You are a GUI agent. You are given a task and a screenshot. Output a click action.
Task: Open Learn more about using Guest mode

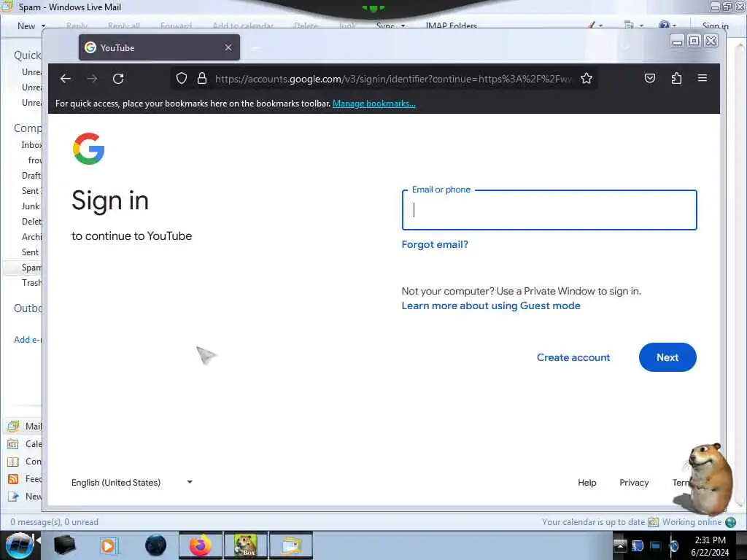[491, 306]
